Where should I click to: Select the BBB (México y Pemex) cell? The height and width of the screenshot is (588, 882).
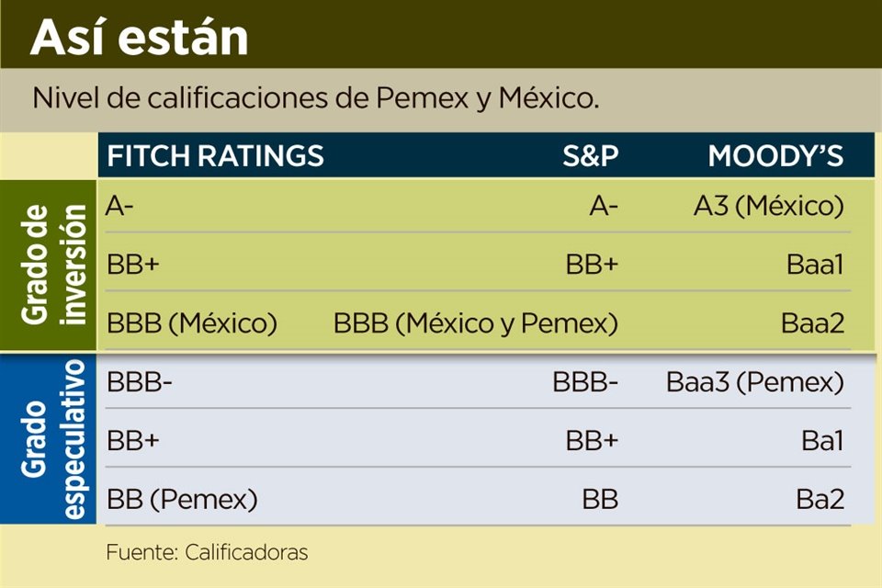coord(475,323)
